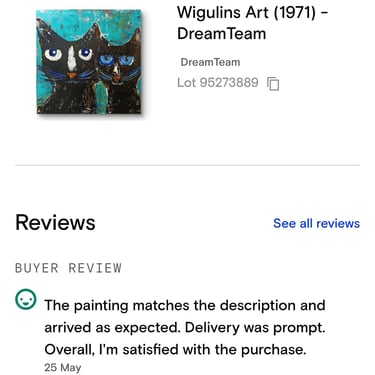
Task: Select the review text about prompt delivery
Action: (x=185, y=328)
